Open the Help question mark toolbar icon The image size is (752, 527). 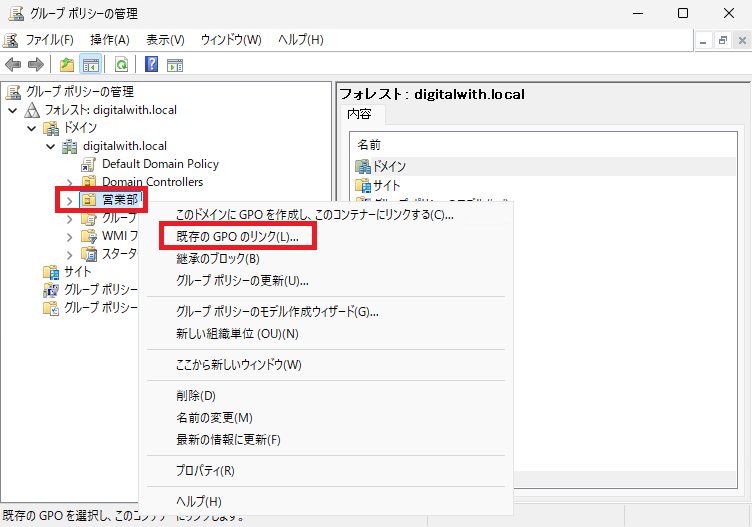pos(151,64)
